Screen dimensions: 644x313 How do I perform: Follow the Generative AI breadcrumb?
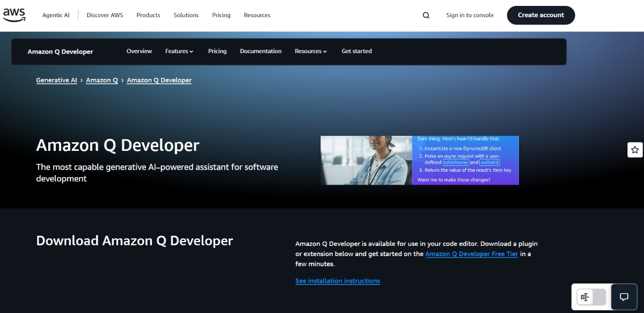[x=56, y=80]
